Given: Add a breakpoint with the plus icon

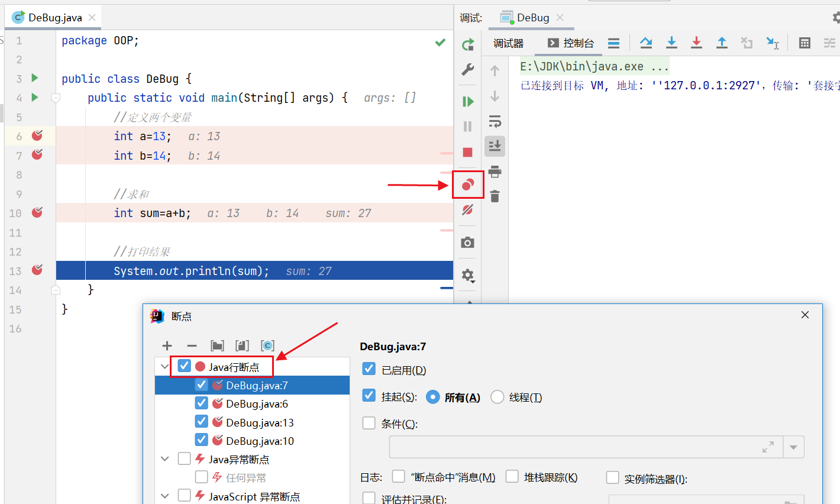Looking at the screenshot, I should point(167,345).
